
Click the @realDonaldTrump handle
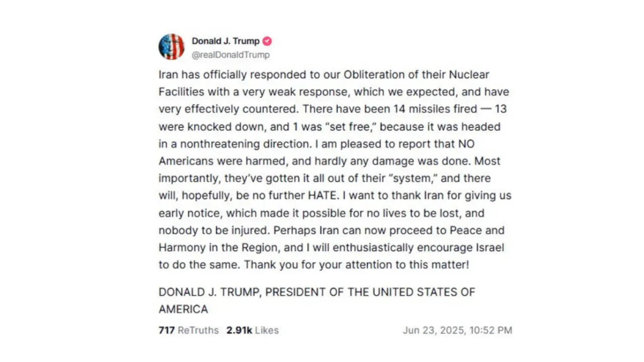[230, 55]
